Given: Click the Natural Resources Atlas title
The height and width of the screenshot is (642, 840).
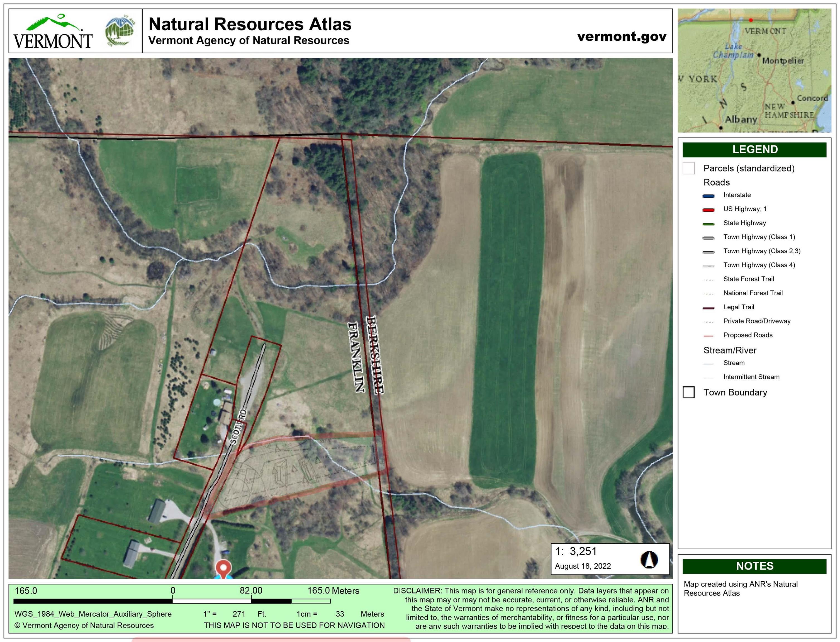Looking at the screenshot, I should point(249,24).
